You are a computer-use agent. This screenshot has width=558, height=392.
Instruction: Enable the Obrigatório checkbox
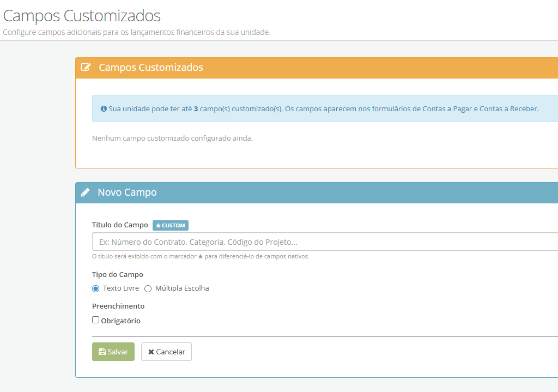95,319
